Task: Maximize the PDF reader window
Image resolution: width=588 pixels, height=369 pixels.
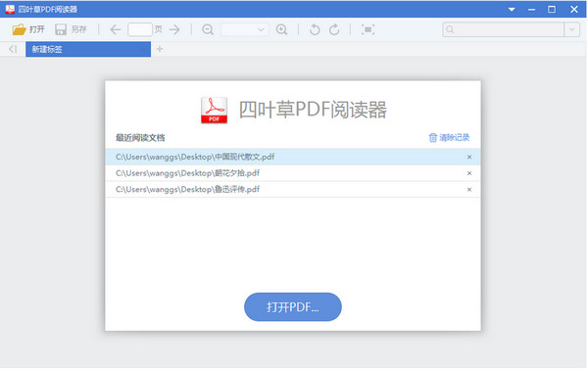Action: pyautogui.click(x=552, y=10)
